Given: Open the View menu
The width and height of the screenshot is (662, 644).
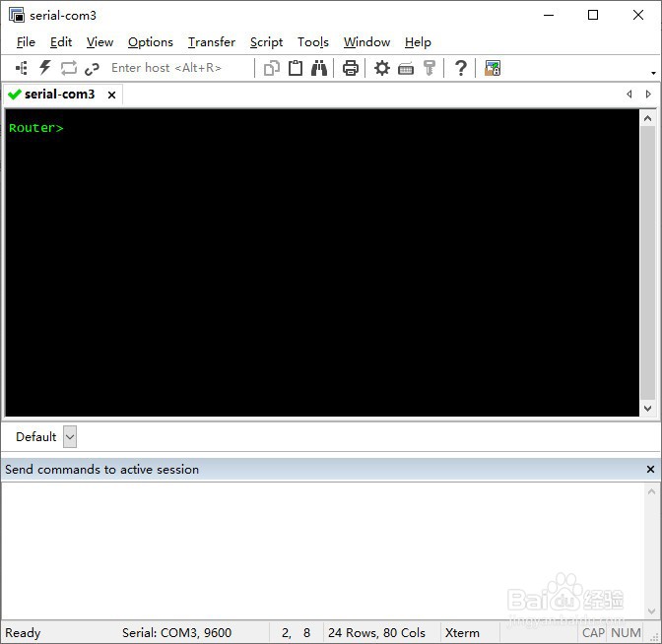Looking at the screenshot, I should [x=99, y=42].
